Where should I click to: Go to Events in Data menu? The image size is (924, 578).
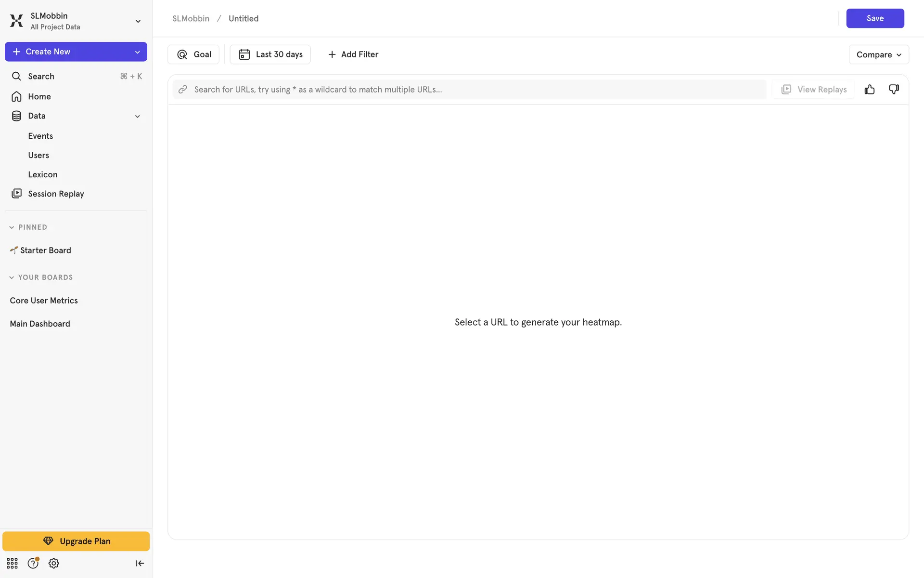tap(40, 136)
